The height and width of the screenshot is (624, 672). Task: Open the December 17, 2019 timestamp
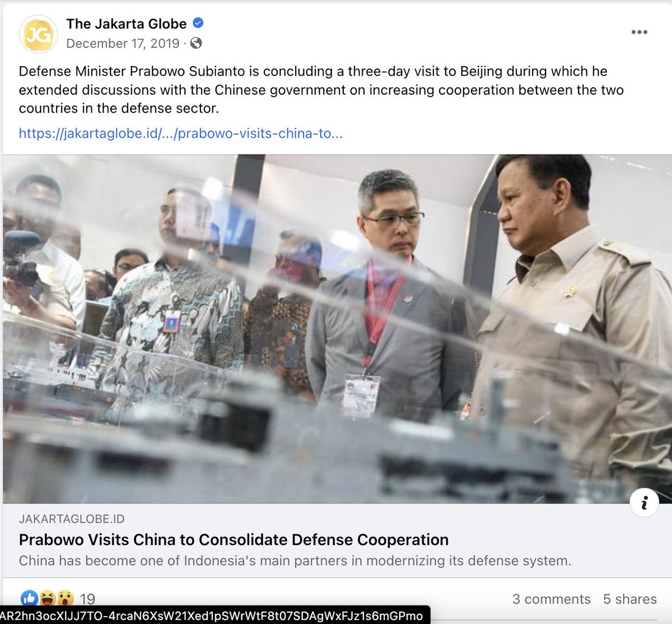(x=123, y=43)
